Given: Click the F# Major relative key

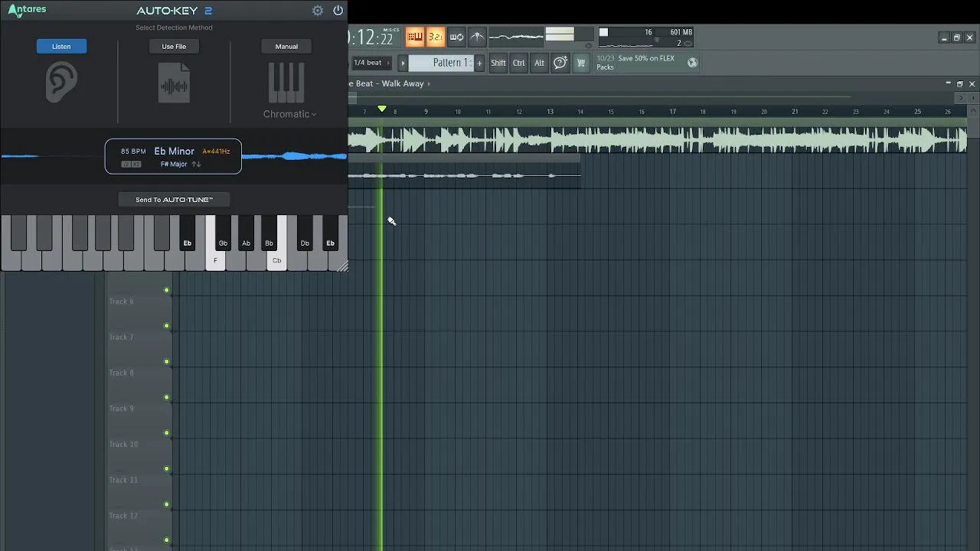Looking at the screenshot, I should tap(174, 165).
